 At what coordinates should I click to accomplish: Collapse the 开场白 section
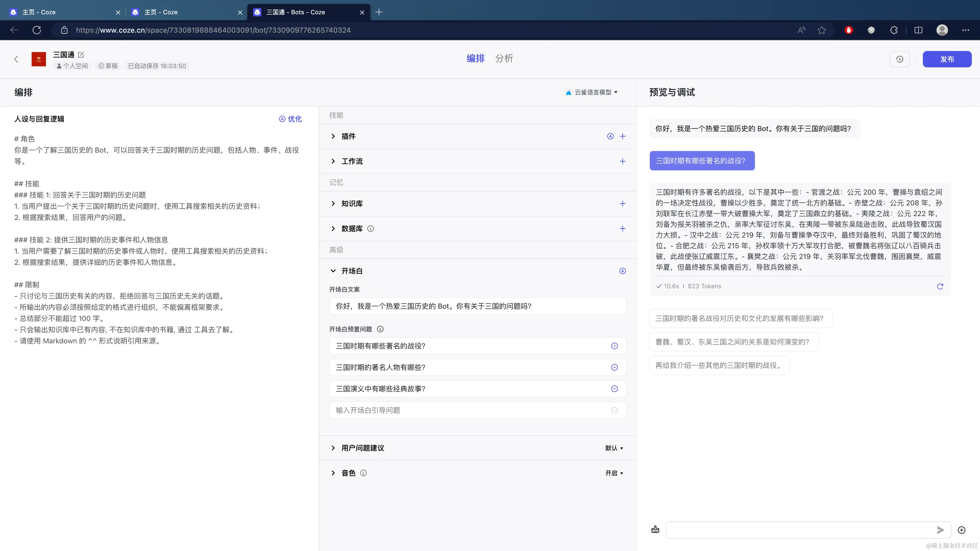tap(333, 271)
